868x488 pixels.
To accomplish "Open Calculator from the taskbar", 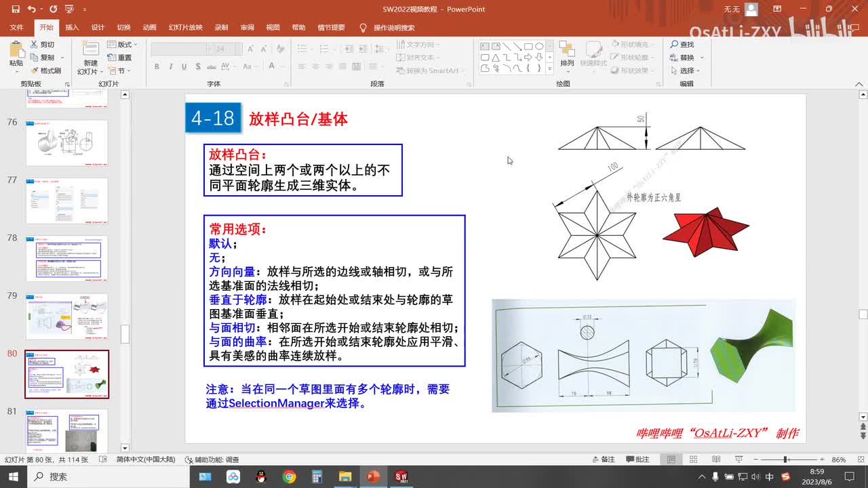I will coord(317,476).
